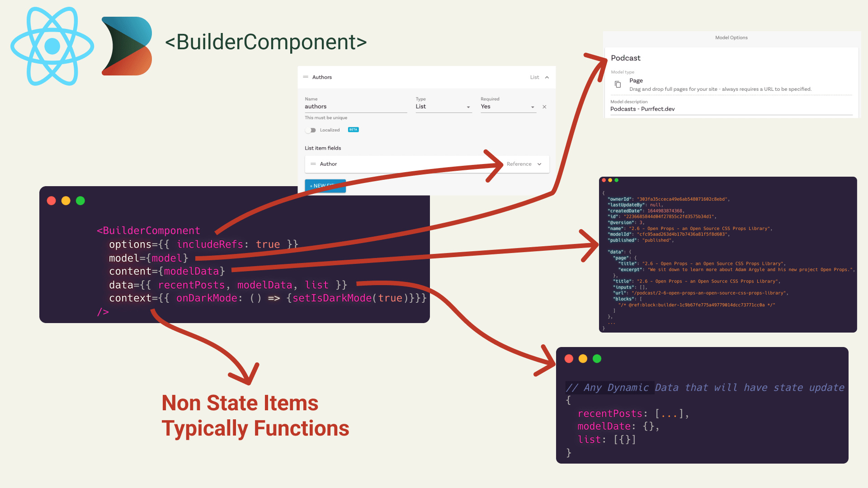The height and width of the screenshot is (488, 868).
Task: Click the blue BETA badge
Action: click(x=353, y=130)
